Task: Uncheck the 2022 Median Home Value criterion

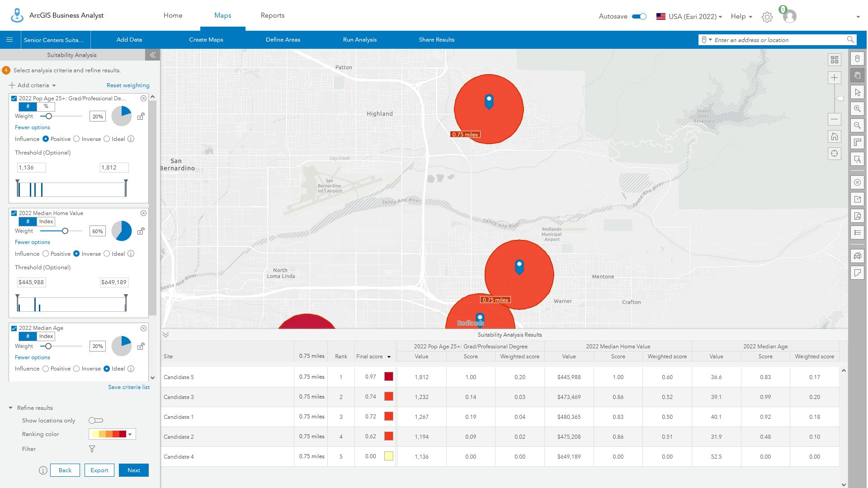Action: tap(14, 213)
